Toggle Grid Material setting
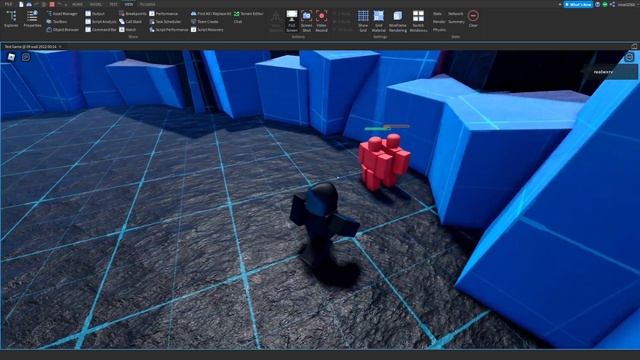Image resolution: width=640 pixels, height=360 pixels. tap(378, 21)
